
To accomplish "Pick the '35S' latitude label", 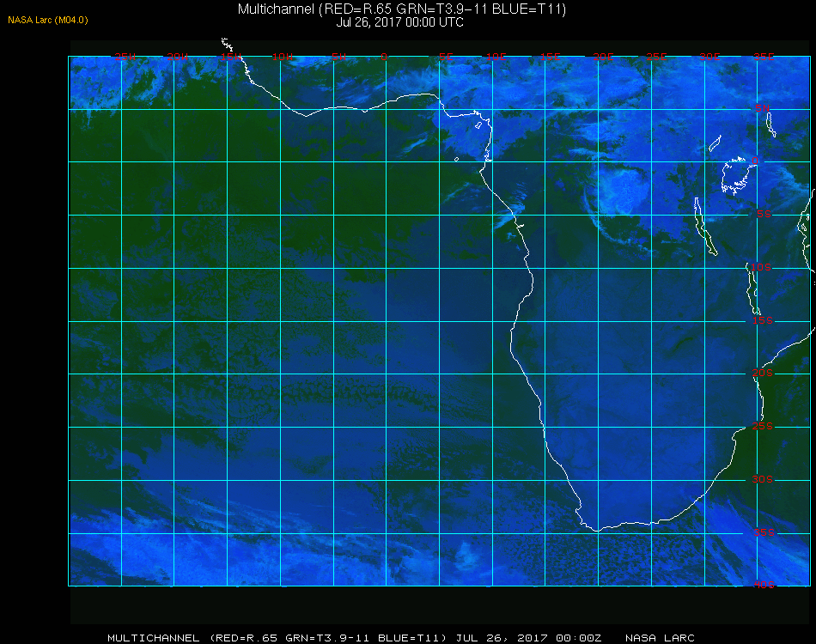I will coord(764,532).
